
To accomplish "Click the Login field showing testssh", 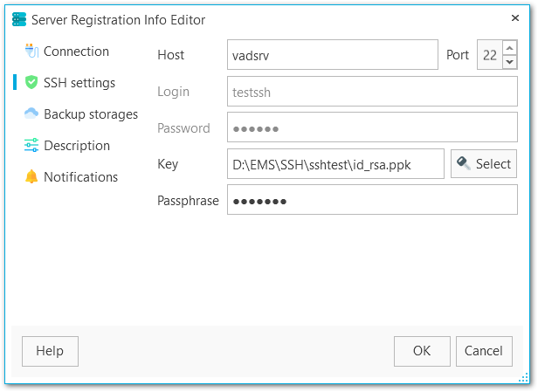I will [371, 92].
